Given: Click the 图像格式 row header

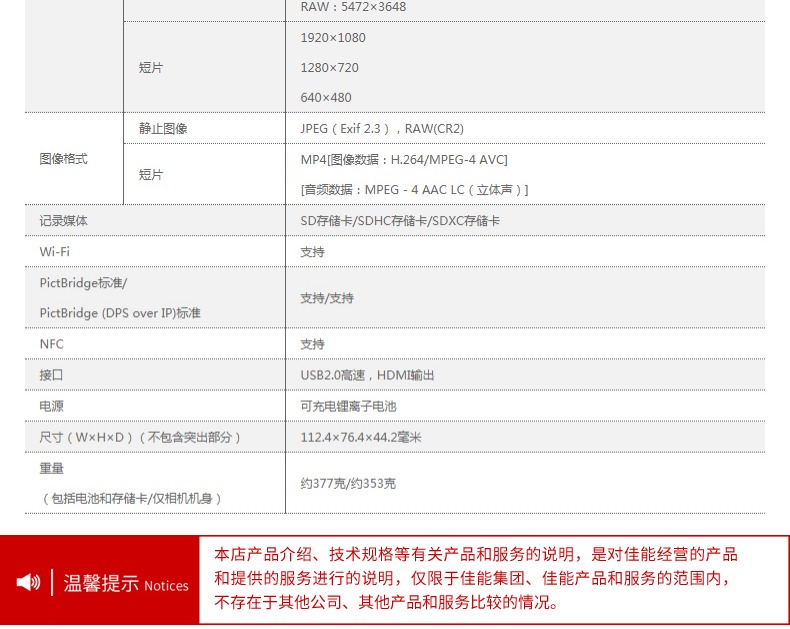Looking at the screenshot, I should click(x=64, y=159).
